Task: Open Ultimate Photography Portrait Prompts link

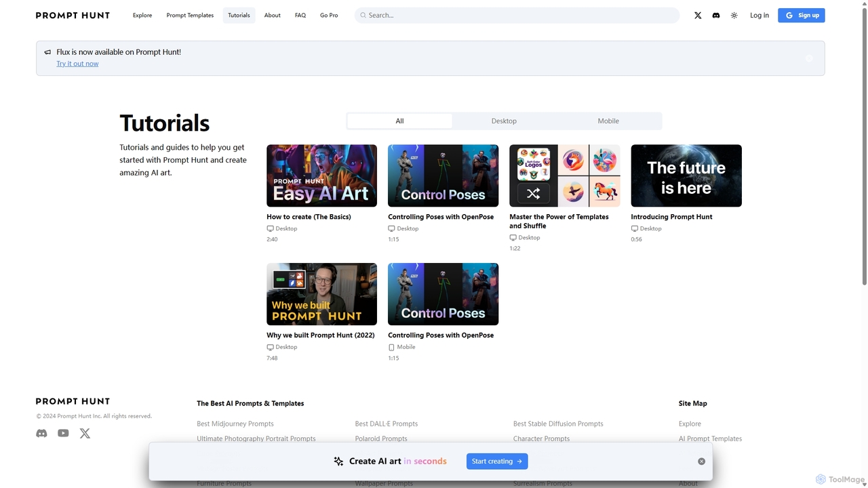Action: click(256, 439)
